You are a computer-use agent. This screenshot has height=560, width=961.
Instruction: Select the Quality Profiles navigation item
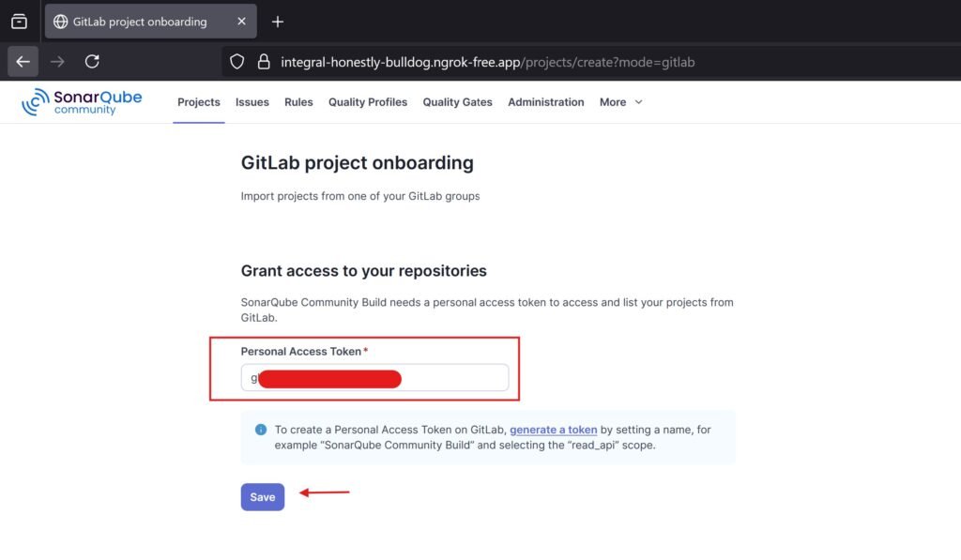tap(367, 102)
